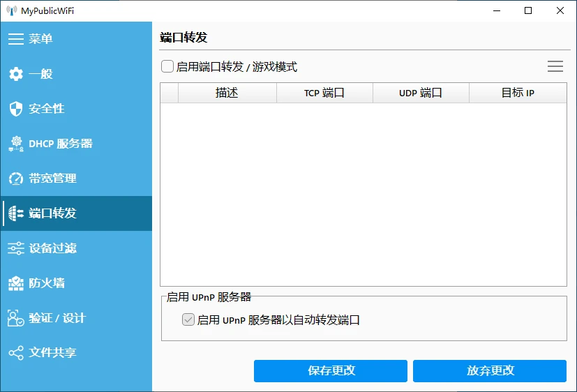The width and height of the screenshot is (577, 392).
Task: Open the 防火墙 wall icon
Action: 16,283
